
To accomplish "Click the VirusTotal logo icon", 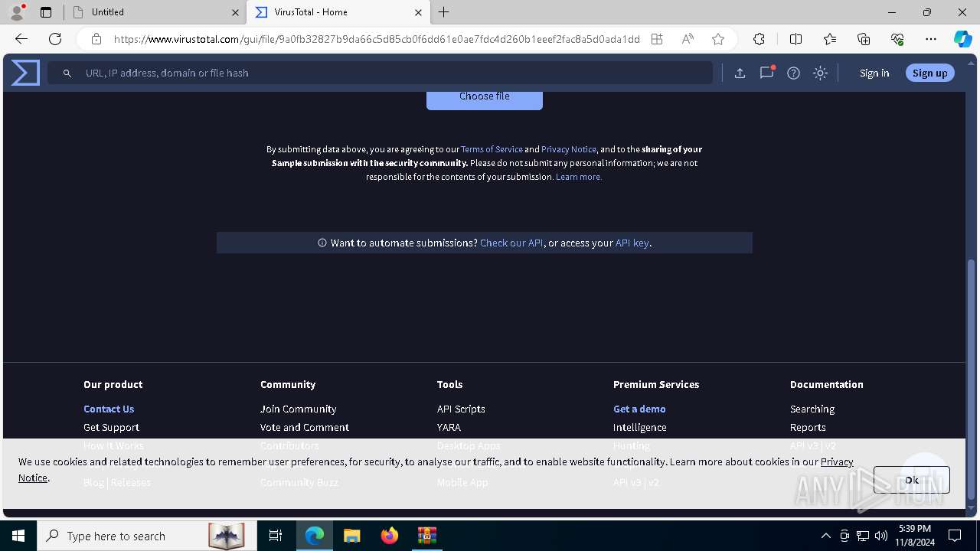I will [x=25, y=73].
